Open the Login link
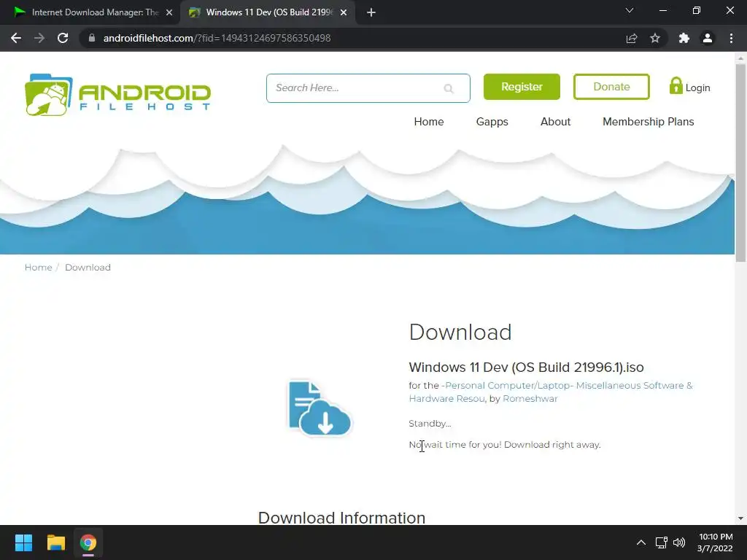 [697, 87]
